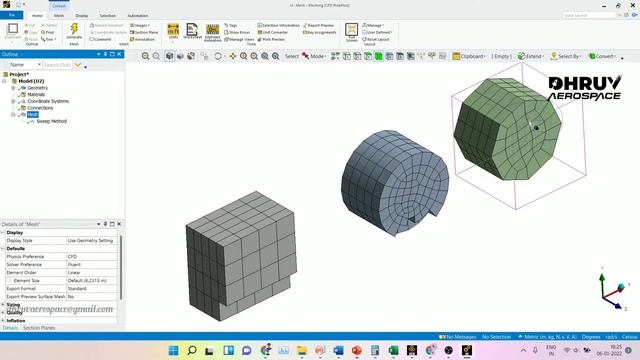
Task: Pin the Details of Mesh panel
Action: (x=105, y=224)
